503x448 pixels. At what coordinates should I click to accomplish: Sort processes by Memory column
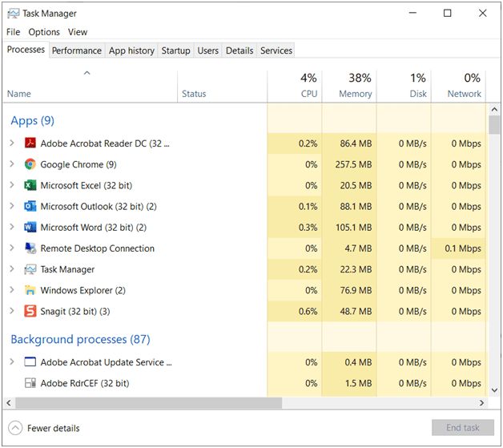coord(349,87)
